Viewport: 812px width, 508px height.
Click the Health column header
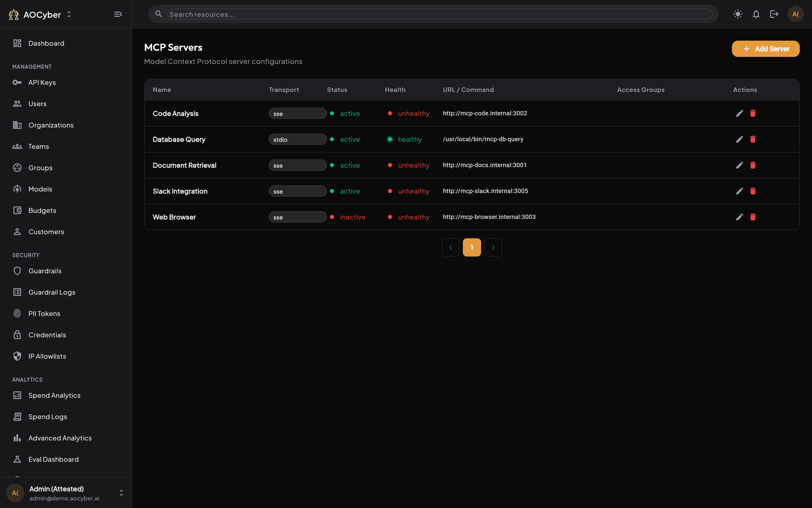click(x=395, y=90)
